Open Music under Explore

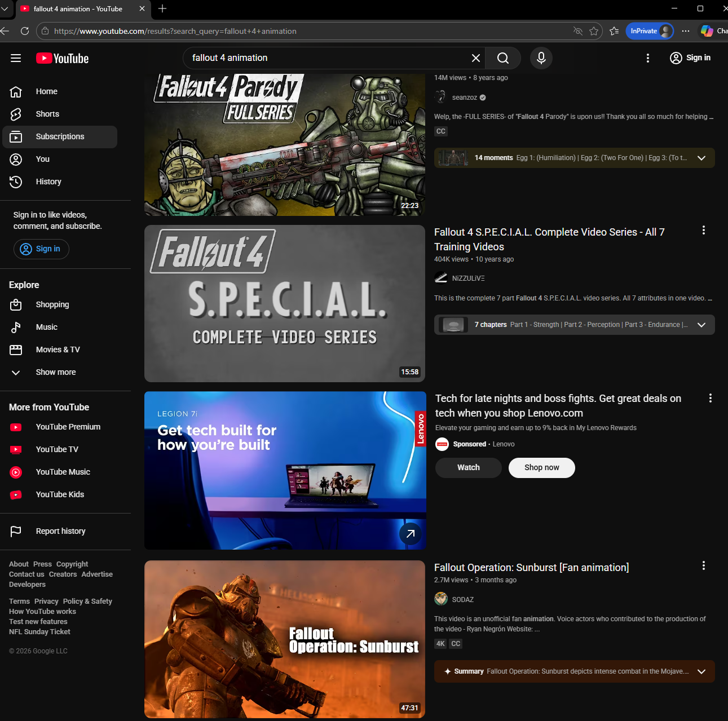click(x=60, y=327)
